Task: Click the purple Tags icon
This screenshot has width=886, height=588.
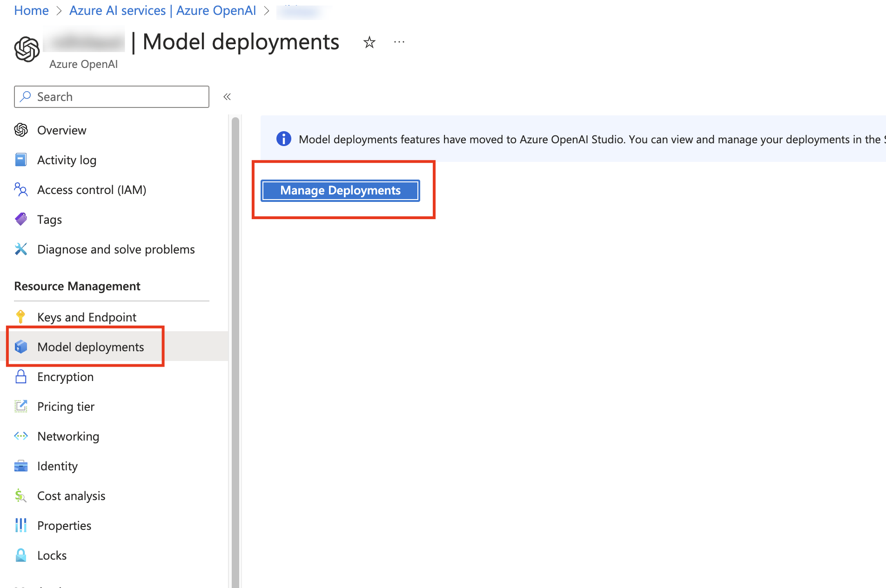Action: point(21,220)
